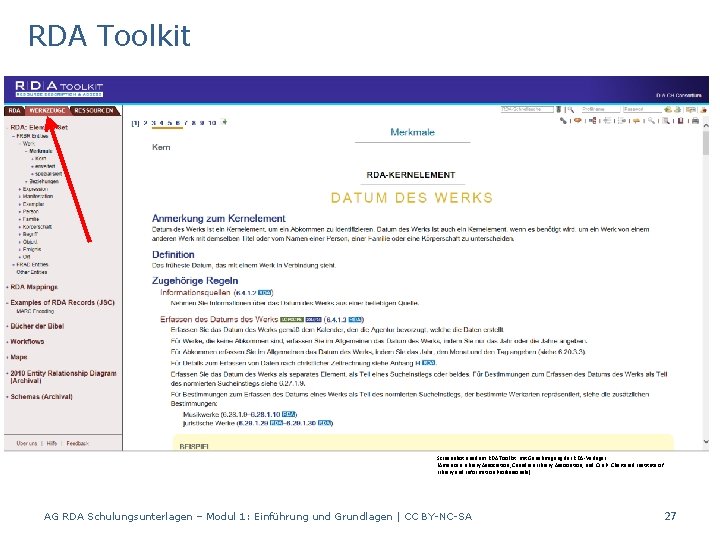The height and width of the screenshot is (540, 720).
Task: Click the Merkmale heading link
Action: (412, 132)
